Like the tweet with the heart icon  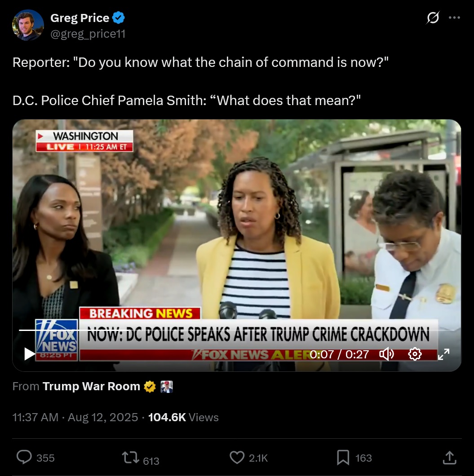click(x=237, y=458)
